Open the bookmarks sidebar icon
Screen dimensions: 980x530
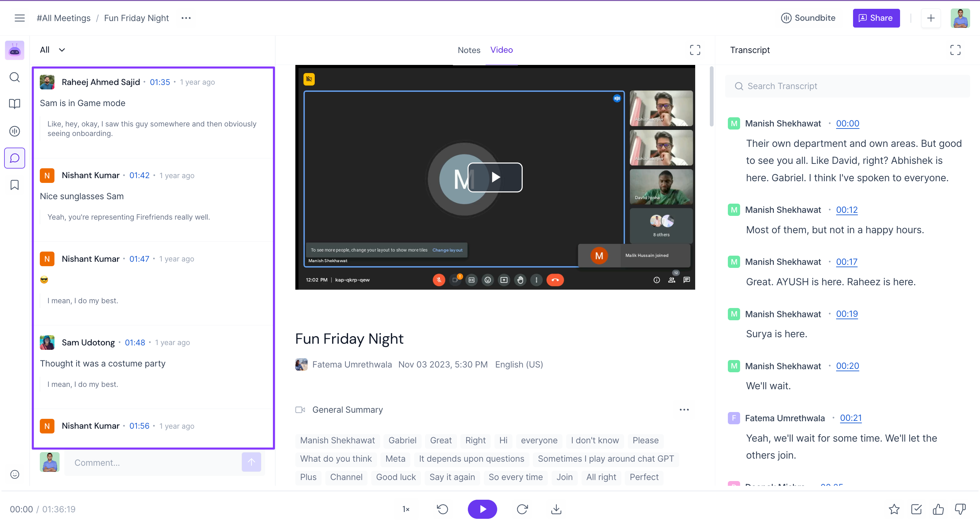(14, 185)
